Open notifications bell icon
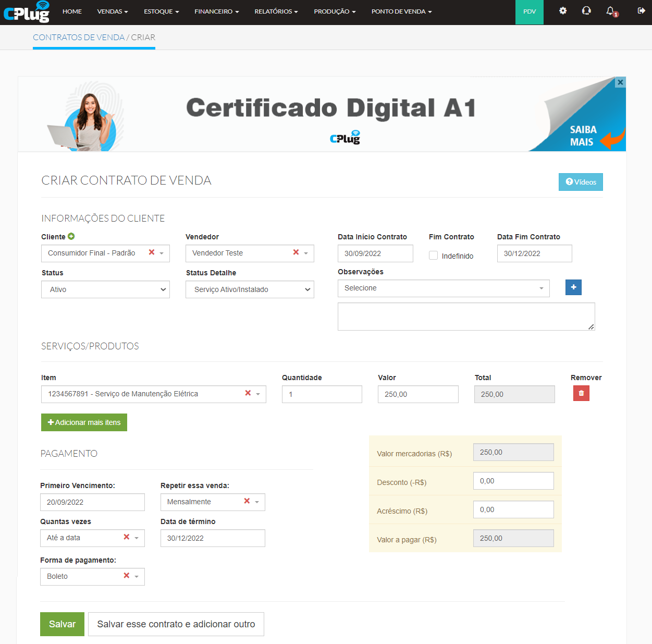The image size is (652, 644). pos(611,11)
